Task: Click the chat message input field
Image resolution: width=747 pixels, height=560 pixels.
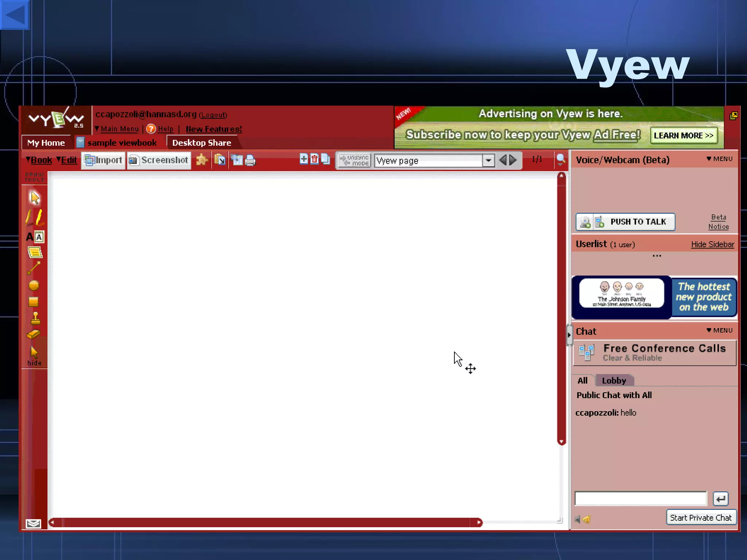Action: pos(640,498)
